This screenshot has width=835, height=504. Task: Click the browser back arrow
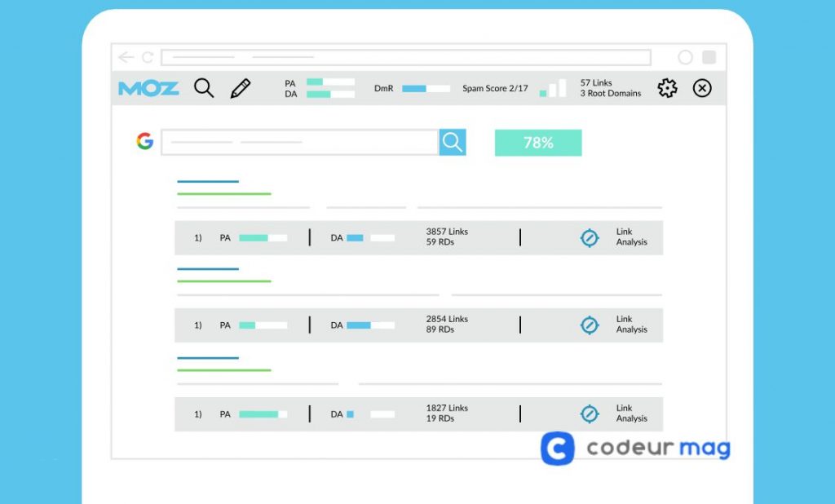tap(126, 57)
